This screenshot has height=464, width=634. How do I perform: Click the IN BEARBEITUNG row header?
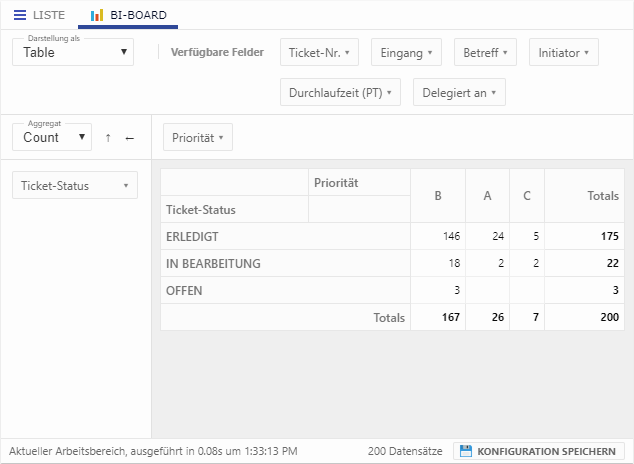(x=212, y=264)
